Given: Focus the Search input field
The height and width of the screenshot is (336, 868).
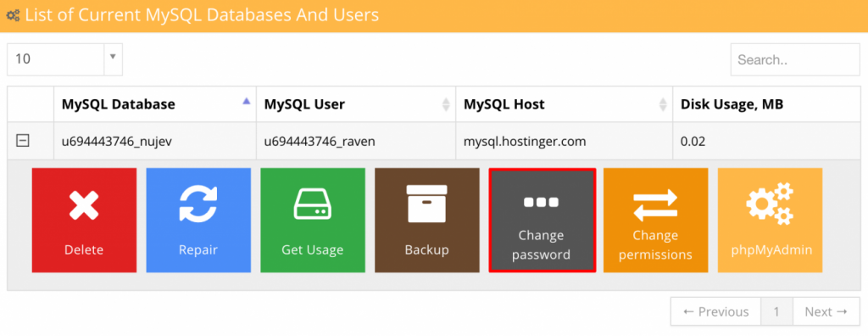Looking at the screenshot, I should (x=795, y=60).
